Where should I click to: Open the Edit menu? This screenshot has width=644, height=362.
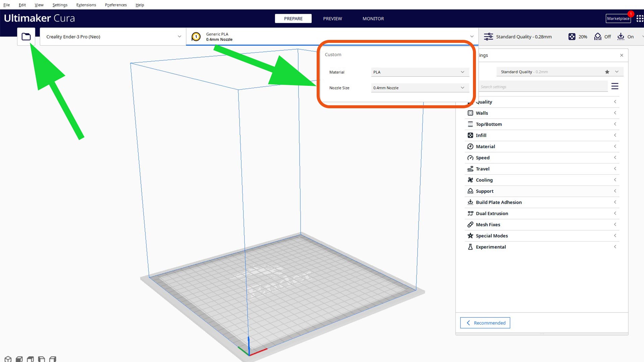22,5
